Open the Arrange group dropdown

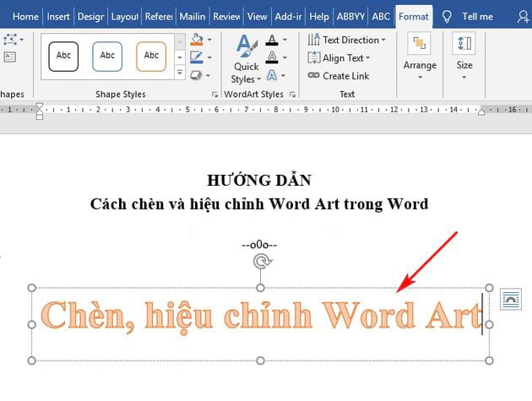(420, 57)
